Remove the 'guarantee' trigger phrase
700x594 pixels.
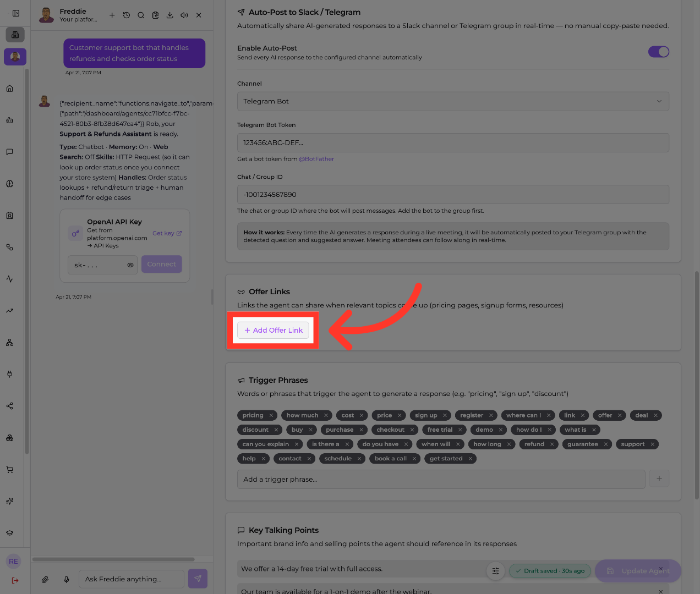[606, 444]
